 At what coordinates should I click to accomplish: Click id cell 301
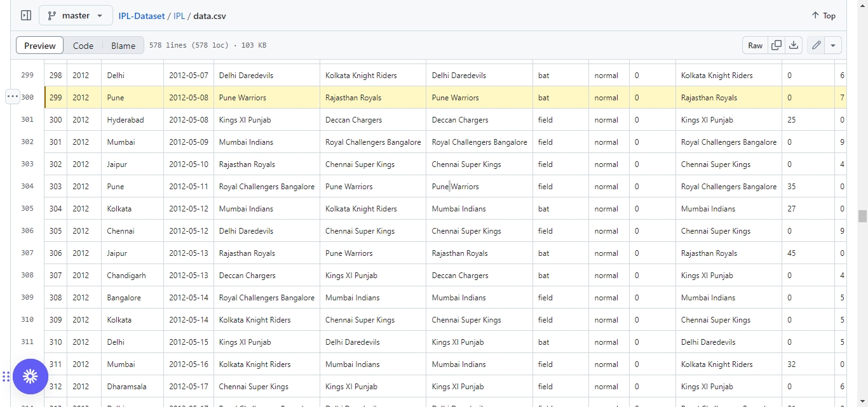click(56, 142)
